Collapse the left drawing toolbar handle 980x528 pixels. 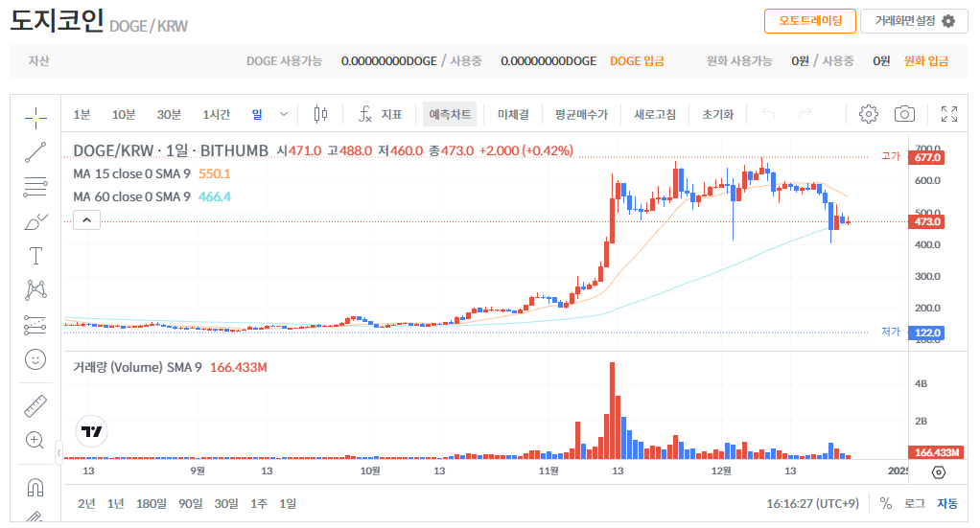click(x=58, y=451)
